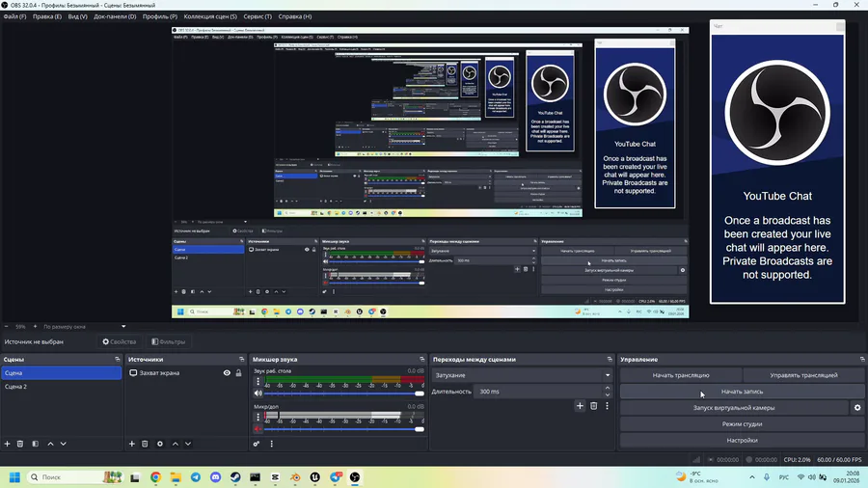
Task: Add a scene transition with plus icon
Action: coord(580,406)
